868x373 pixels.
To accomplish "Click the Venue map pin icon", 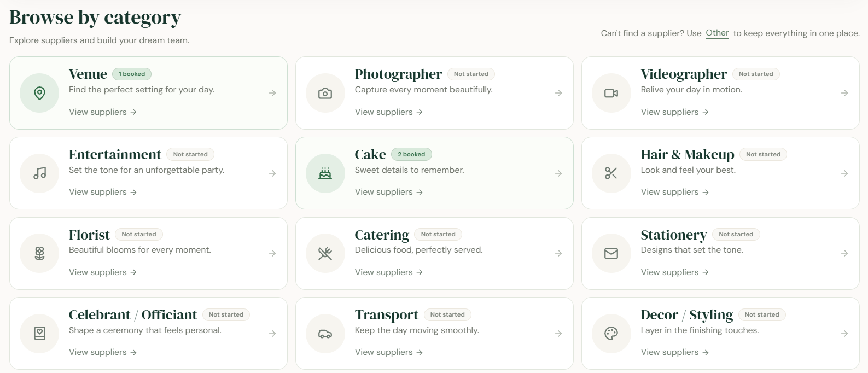I will click(x=39, y=93).
